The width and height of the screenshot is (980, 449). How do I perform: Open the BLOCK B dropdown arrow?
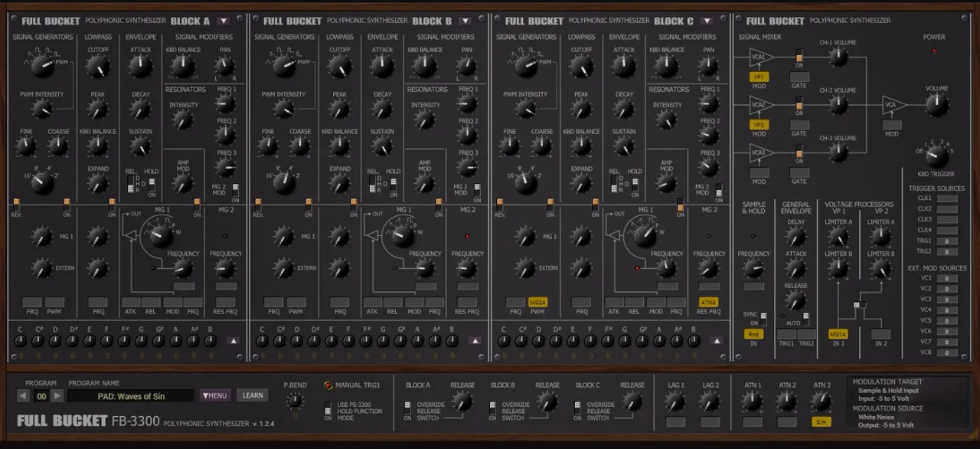[465, 21]
